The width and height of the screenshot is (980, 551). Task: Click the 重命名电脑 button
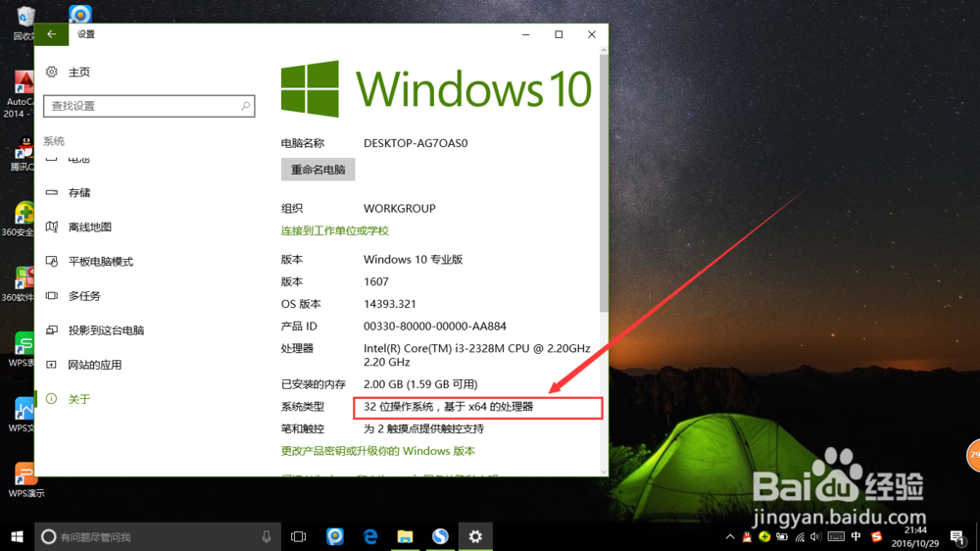tap(318, 170)
